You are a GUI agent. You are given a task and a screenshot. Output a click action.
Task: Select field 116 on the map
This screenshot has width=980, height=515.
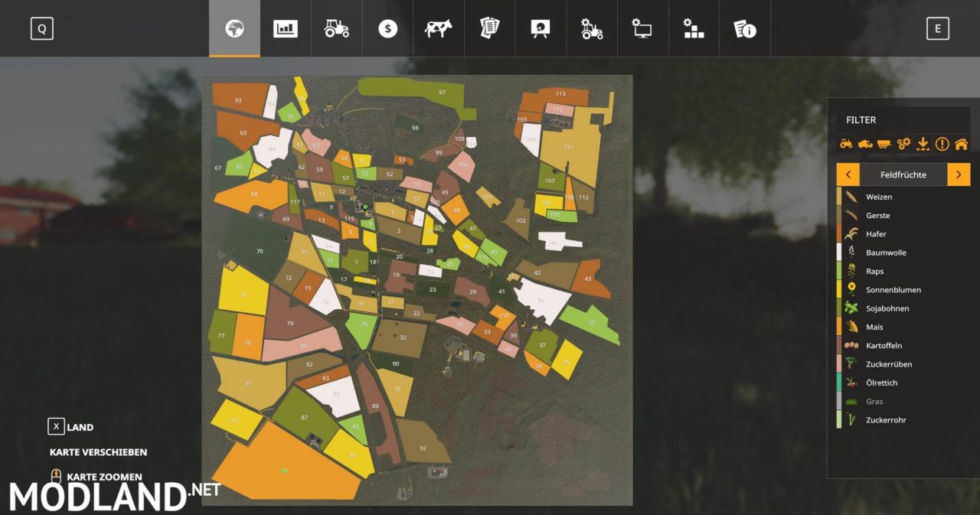pyautogui.click(x=233, y=421)
